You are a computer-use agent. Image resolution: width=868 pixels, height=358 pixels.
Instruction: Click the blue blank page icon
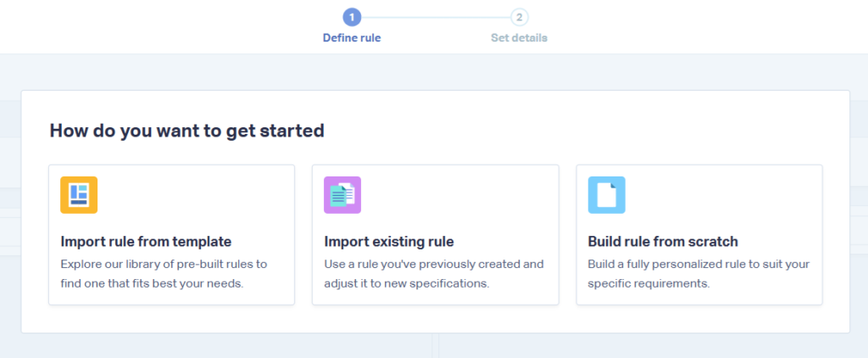606,195
